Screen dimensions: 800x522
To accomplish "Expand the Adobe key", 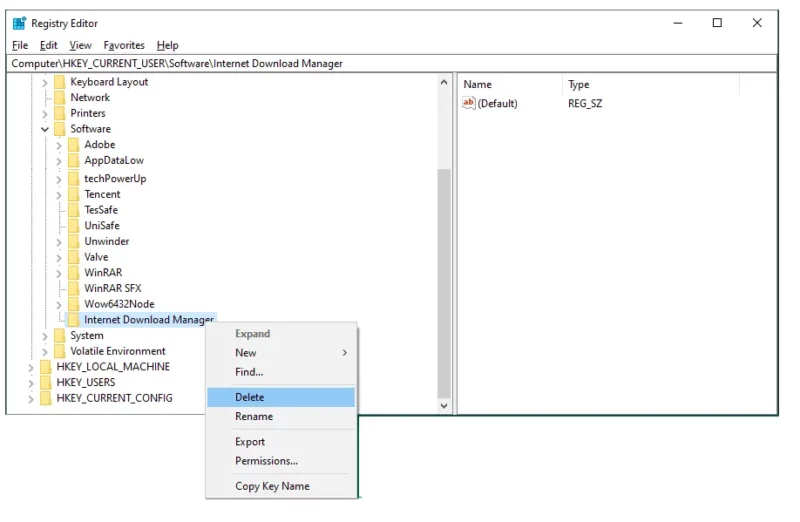I will [59, 145].
